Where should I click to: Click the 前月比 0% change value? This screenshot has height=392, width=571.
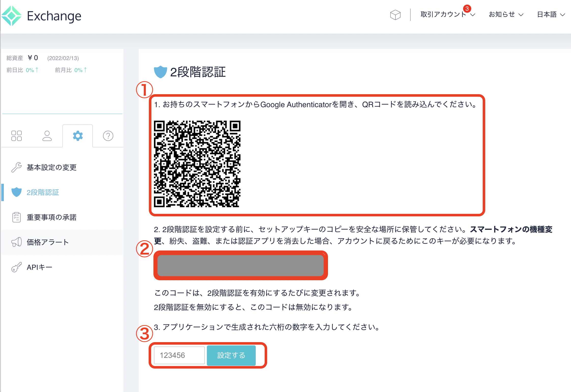coord(81,70)
